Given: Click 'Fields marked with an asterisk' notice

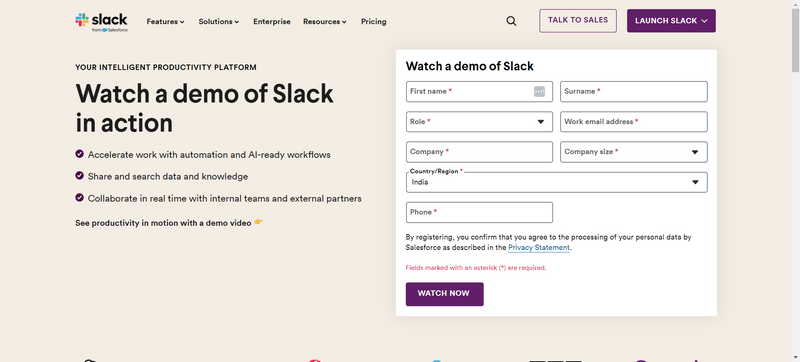Looking at the screenshot, I should 476,268.
